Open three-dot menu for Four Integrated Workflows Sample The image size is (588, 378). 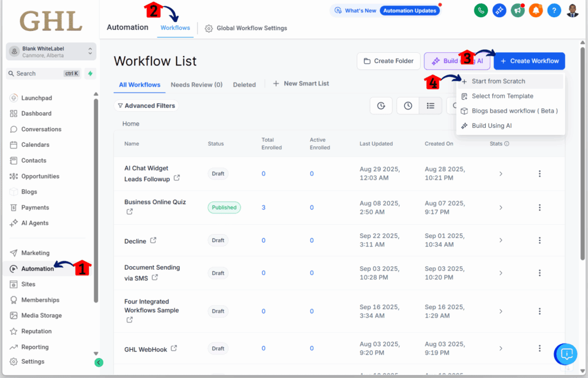(540, 311)
